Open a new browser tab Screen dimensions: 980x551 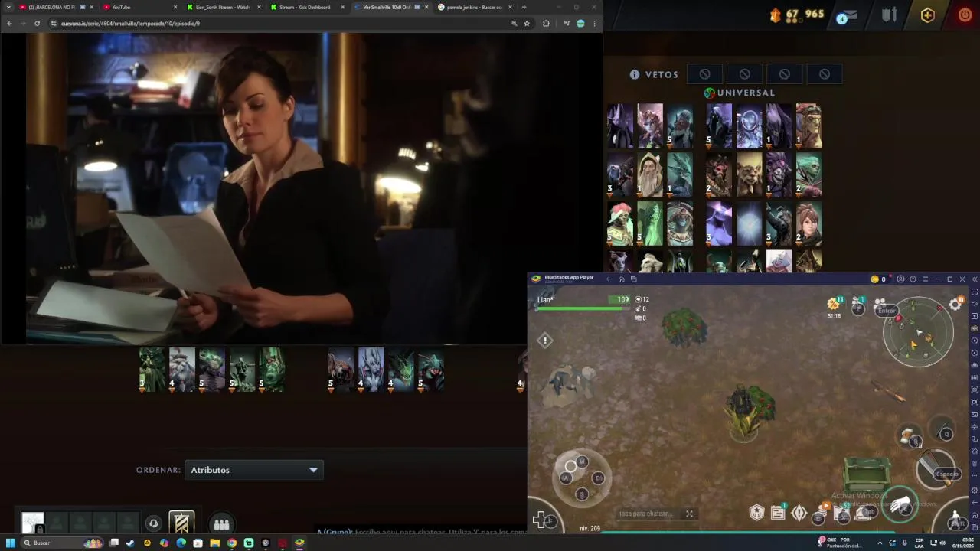524,7
